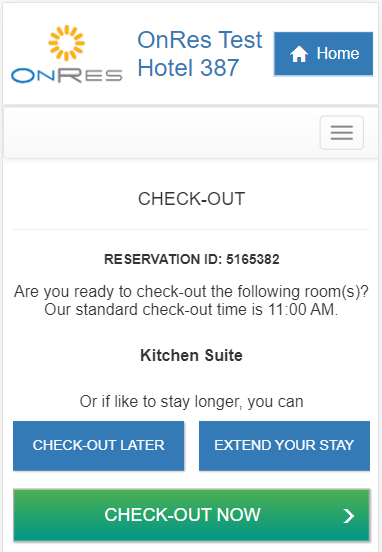Click the OnRes wordmark text in logo
This screenshot has width=382, height=552.
67,75
